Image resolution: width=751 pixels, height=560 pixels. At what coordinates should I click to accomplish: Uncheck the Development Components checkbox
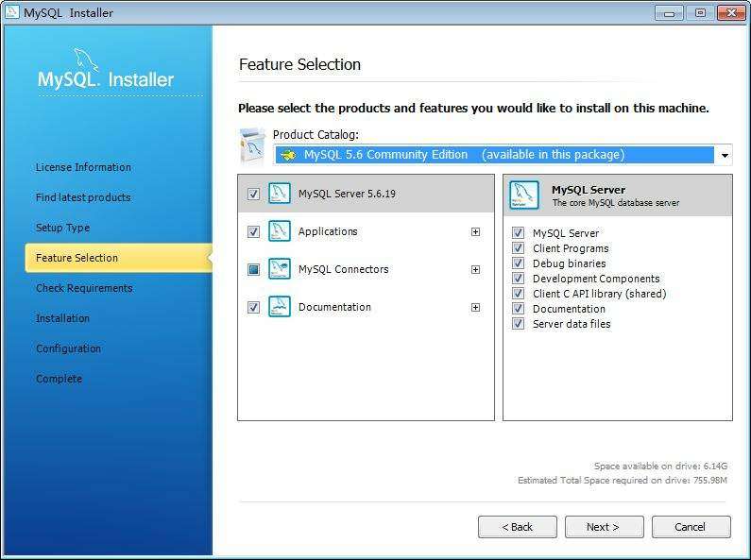(x=518, y=278)
